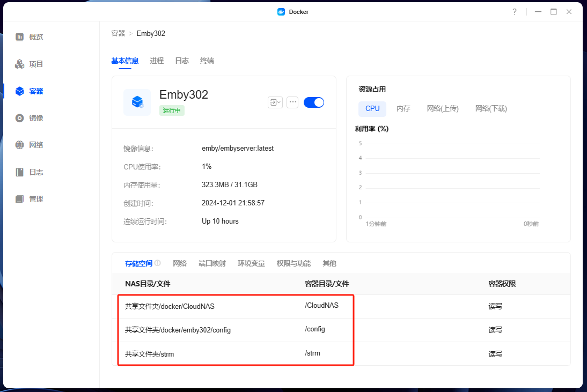Open the 镜像 images icon in sidebar
Viewport: 587px width, 392px height.
click(x=19, y=118)
